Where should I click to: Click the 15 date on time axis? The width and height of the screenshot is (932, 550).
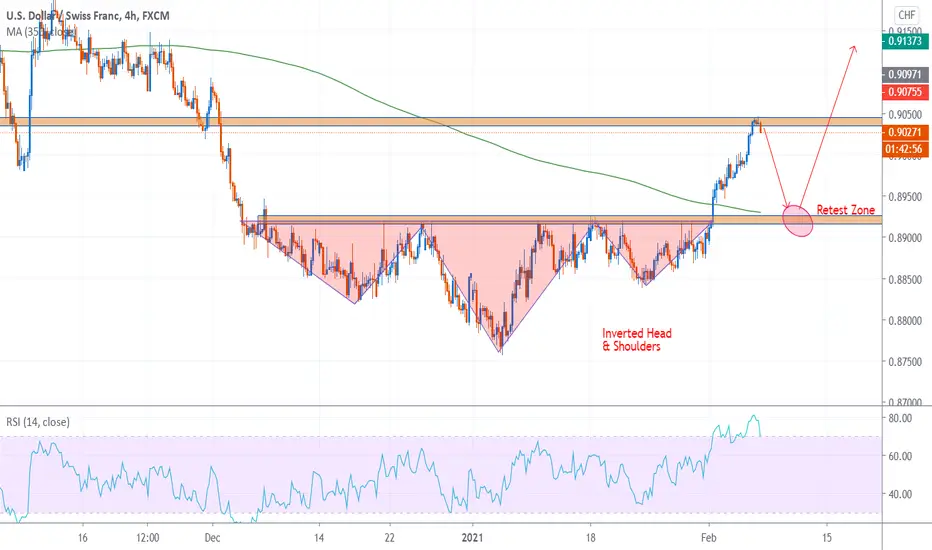[827, 538]
